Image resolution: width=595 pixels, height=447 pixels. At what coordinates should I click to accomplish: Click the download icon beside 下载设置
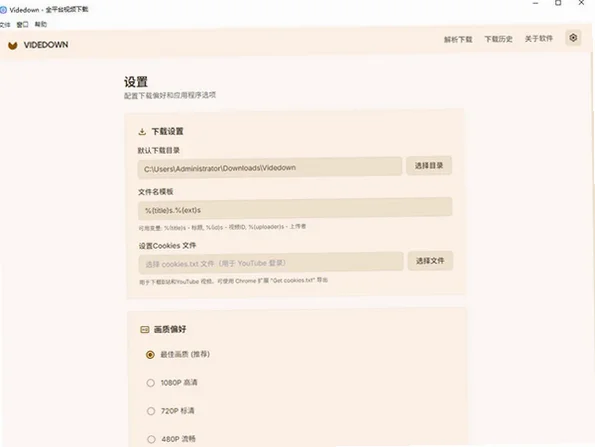(x=142, y=132)
